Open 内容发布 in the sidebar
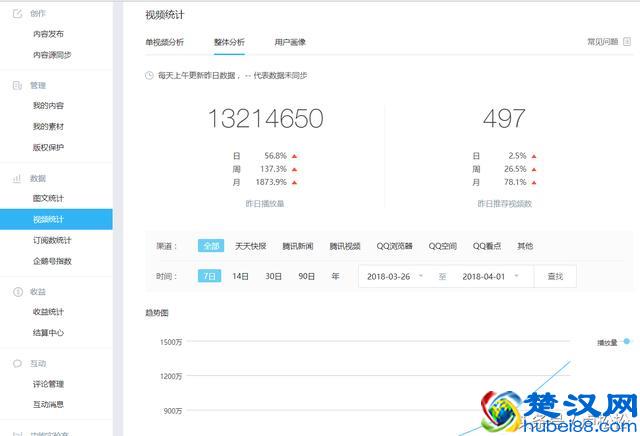This screenshot has height=436, width=640. (48, 34)
